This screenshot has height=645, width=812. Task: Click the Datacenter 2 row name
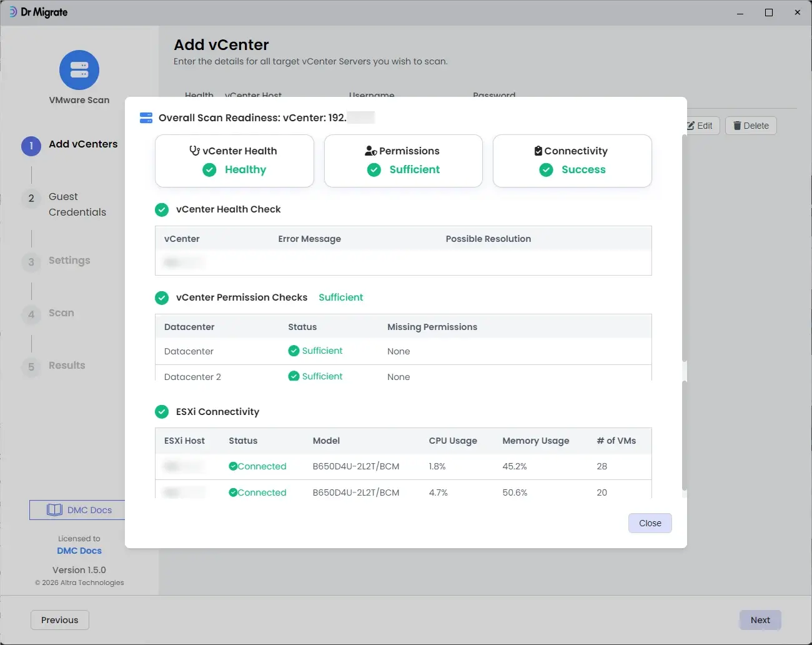pyautogui.click(x=192, y=377)
